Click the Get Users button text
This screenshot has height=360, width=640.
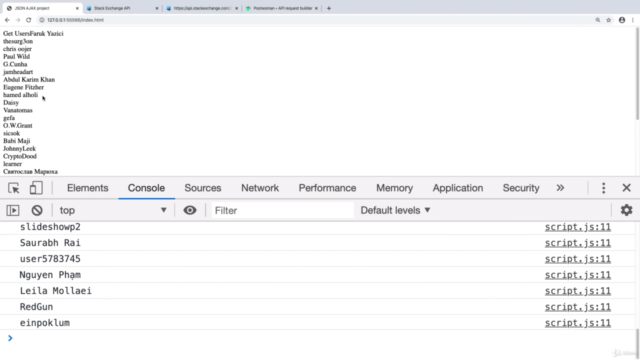pos(16,33)
